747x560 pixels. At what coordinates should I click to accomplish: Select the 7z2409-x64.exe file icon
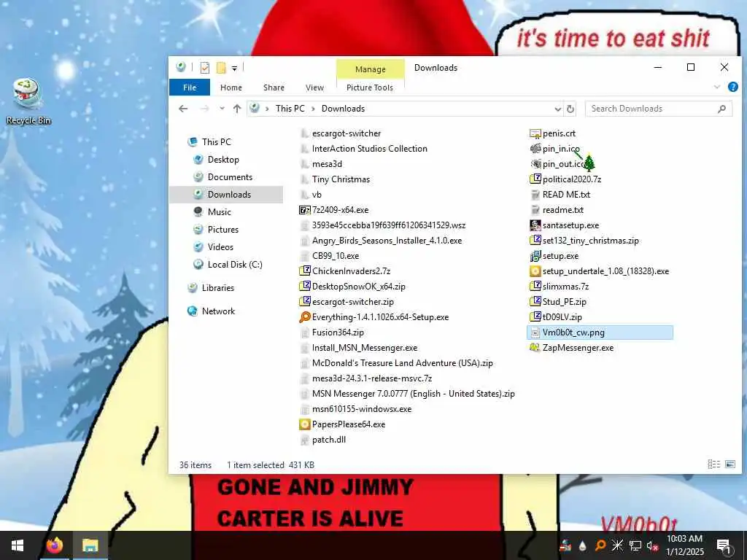[x=304, y=210]
